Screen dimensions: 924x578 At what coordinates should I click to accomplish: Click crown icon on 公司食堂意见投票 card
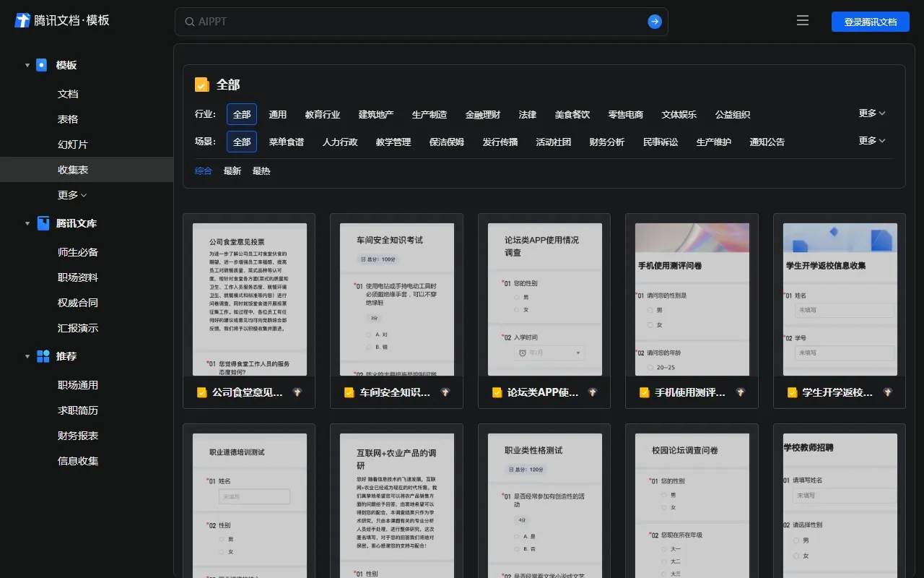coord(298,392)
